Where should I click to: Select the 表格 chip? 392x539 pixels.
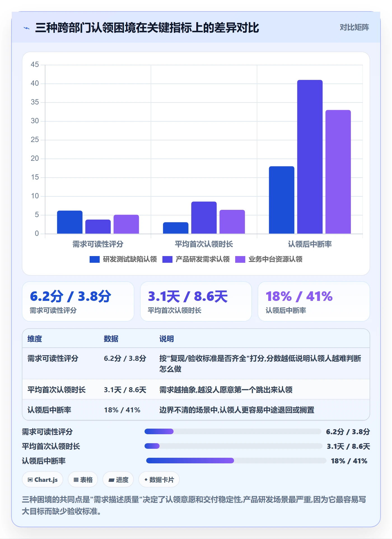[83, 480]
